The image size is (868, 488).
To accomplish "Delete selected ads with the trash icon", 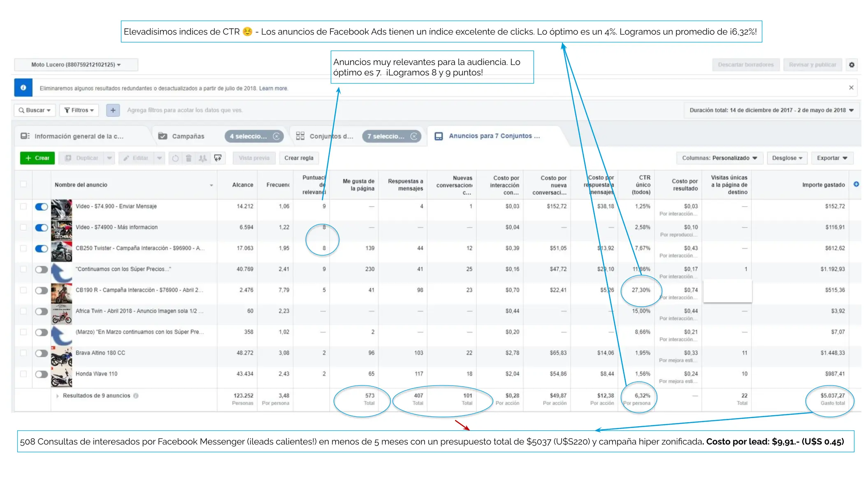I will [189, 158].
